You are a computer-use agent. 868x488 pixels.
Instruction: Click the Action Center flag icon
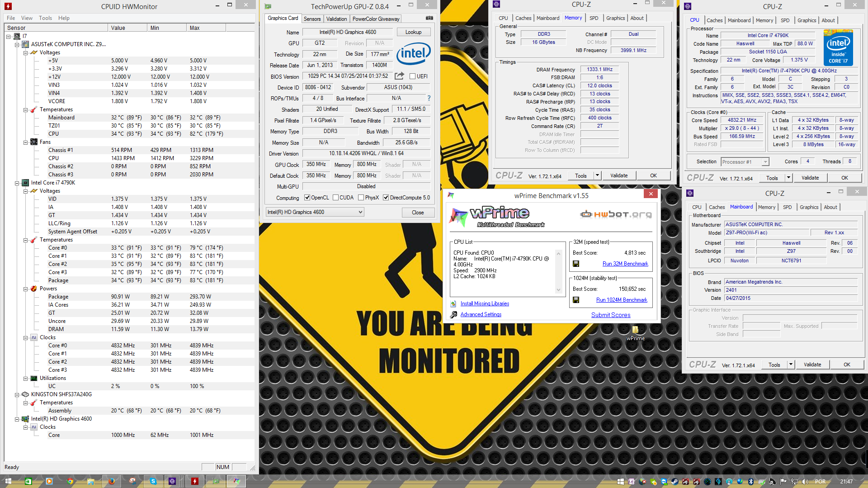tap(783, 482)
